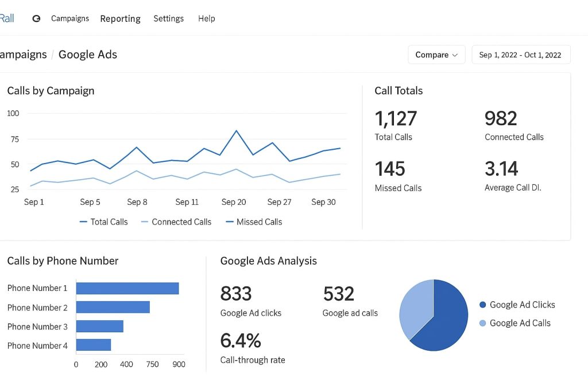Switch to the Campaigns tab
The height and width of the screenshot is (392, 588).
coord(70,18)
